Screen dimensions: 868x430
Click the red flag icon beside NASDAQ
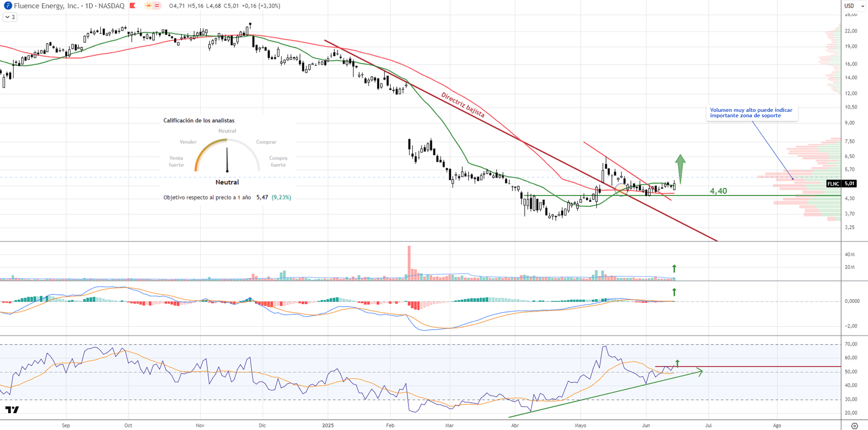point(132,6)
